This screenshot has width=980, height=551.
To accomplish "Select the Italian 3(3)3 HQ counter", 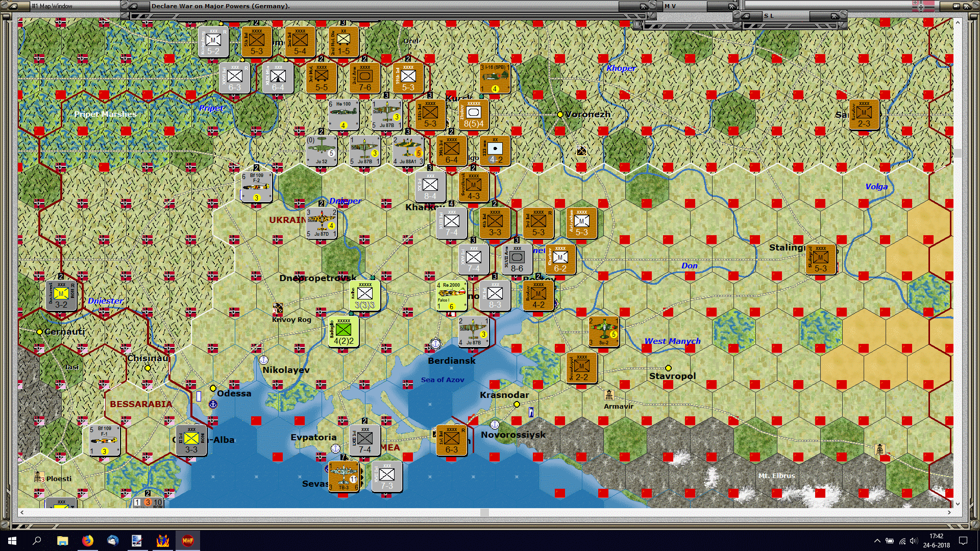I will coord(365,295).
